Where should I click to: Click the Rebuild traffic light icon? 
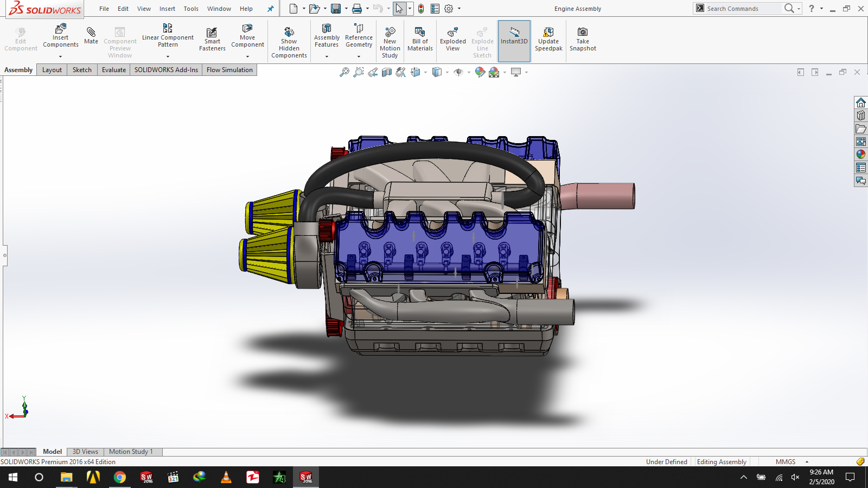421,9
